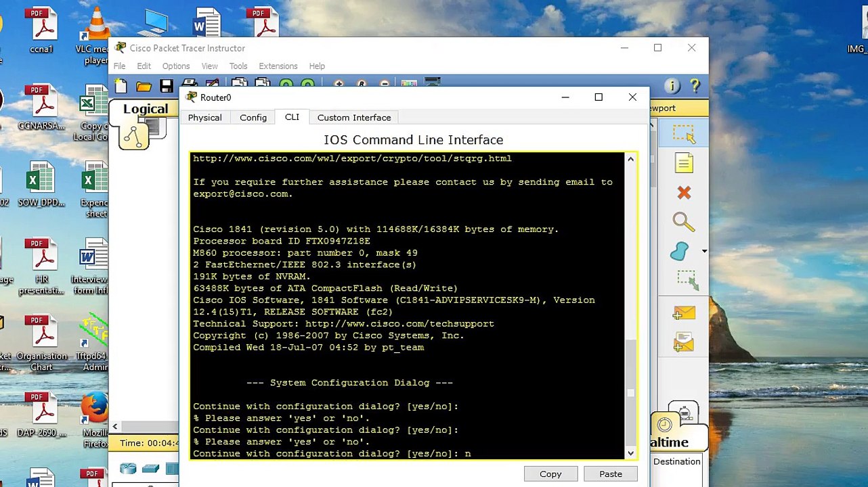
Task: Open the SOW_DPD Excel file icon
Action: 41,185
